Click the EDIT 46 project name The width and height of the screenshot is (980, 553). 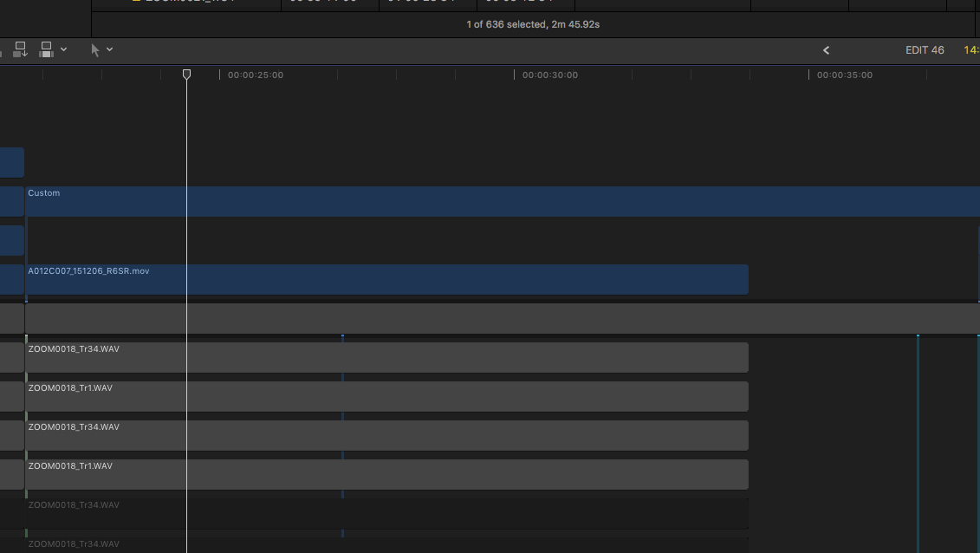[x=925, y=50]
